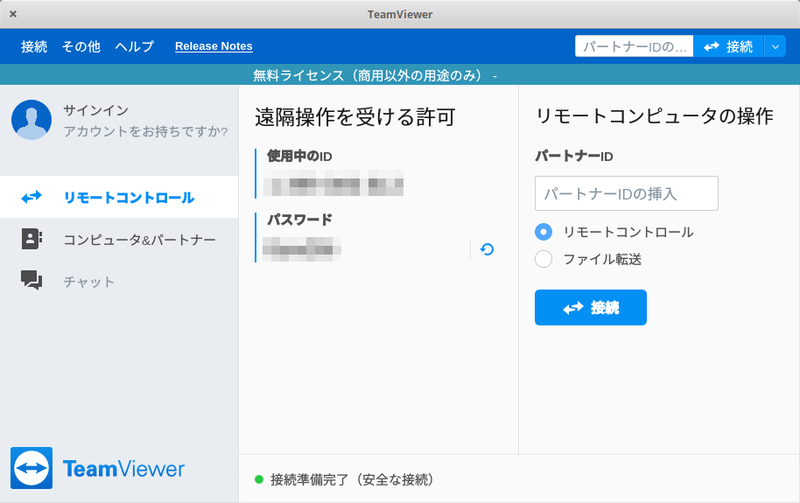Select チャット in the sidebar
Screen dimensions: 800x503
[x=119, y=282]
